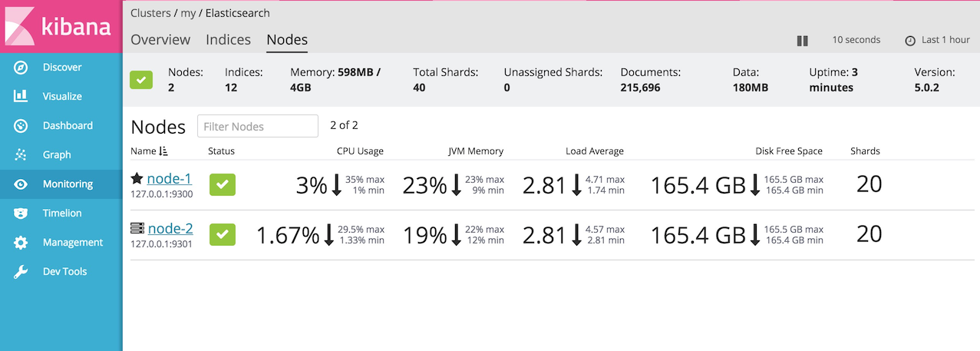
Task: Switch to the Indices tab
Action: point(228,40)
